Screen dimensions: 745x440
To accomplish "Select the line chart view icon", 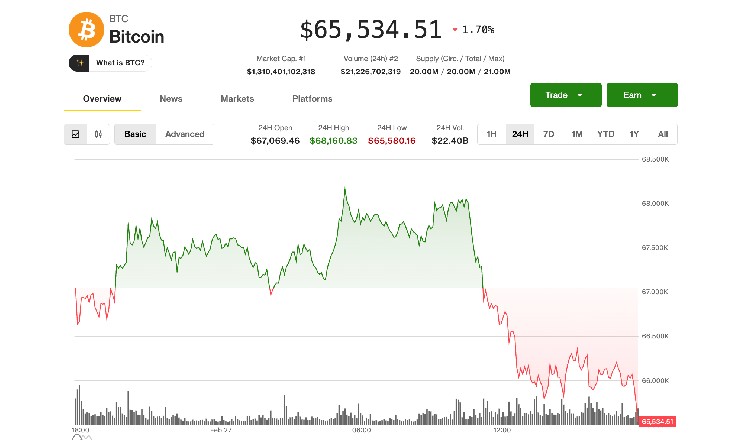I will 76,134.
